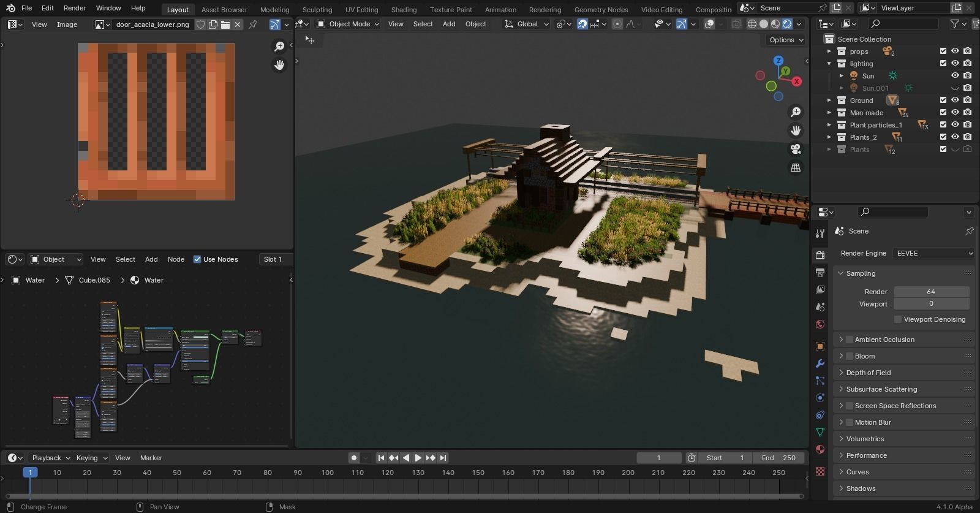Open the Scene properties tab
The height and width of the screenshot is (513, 980).
tap(820, 306)
